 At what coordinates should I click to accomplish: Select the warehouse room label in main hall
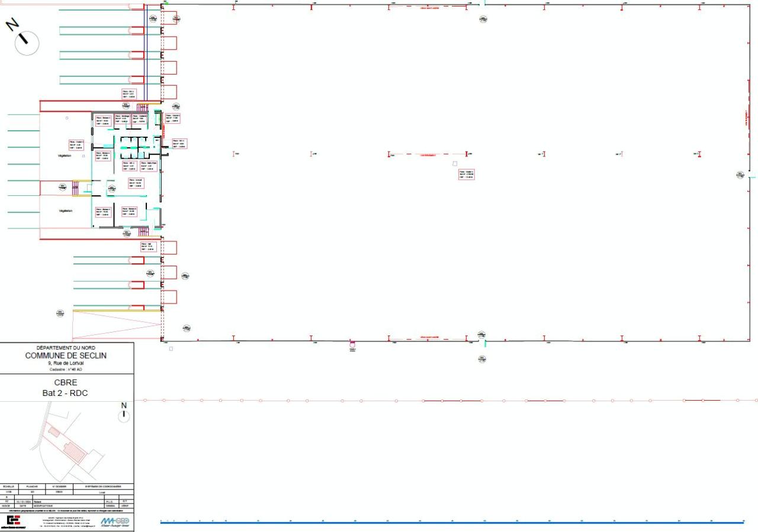[x=466, y=174]
